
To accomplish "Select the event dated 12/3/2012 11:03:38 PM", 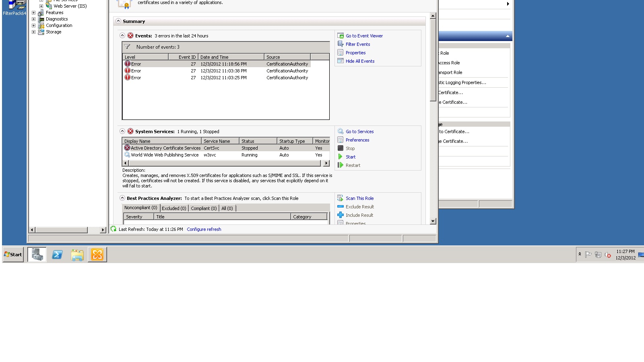I will click(x=217, y=71).
